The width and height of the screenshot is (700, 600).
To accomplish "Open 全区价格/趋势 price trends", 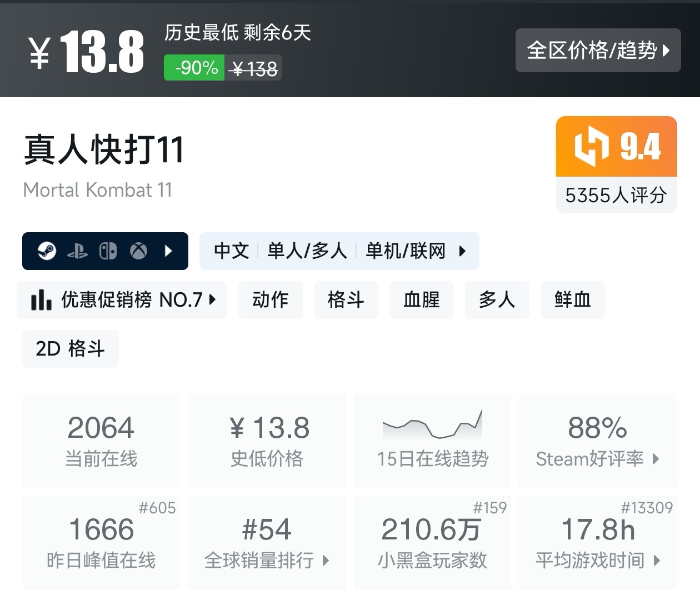I will tap(598, 51).
